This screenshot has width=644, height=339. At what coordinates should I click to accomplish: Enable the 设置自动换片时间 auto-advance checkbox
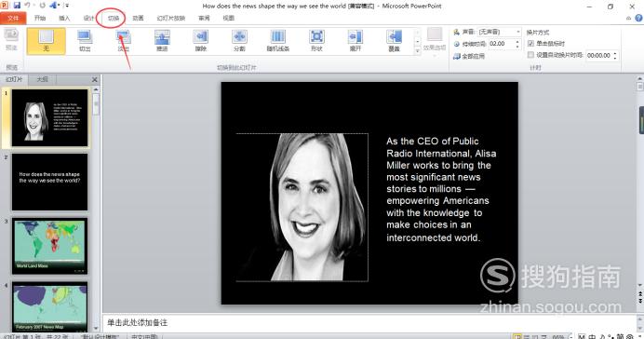pos(530,55)
